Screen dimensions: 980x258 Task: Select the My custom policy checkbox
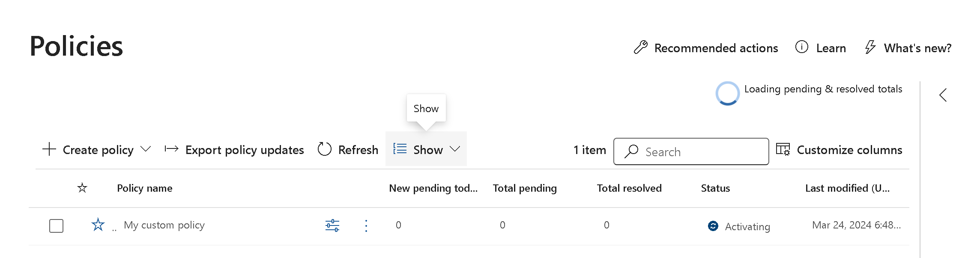[x=56, y=225]
